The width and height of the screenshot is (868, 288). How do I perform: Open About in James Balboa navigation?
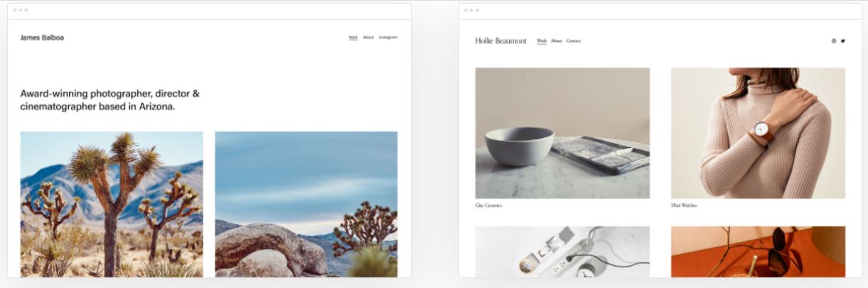click(368, 37)
